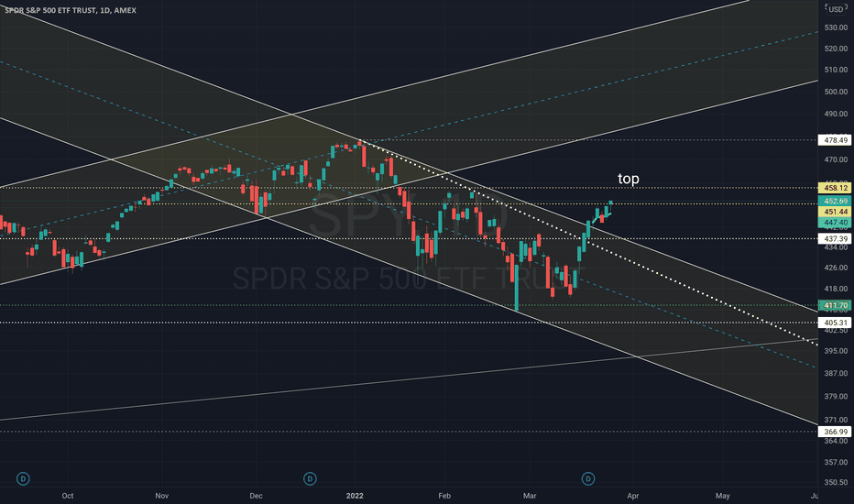This screenshot has height=504, width=854.
Task: Click the Feb label on time axis
Action: (x=444, y=496)
